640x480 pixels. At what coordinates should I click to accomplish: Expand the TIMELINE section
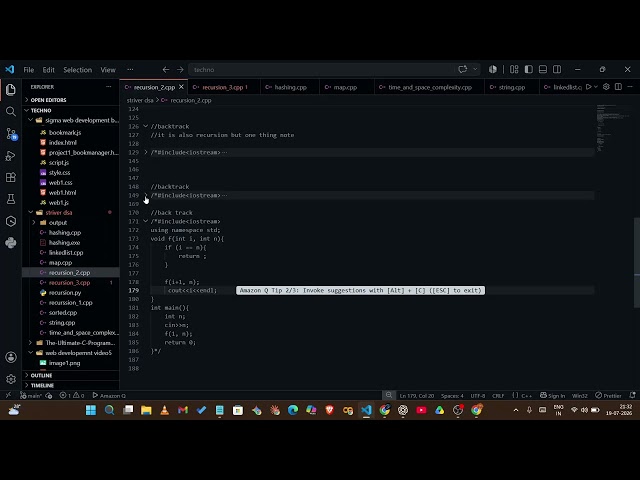(x=71, y=385)
